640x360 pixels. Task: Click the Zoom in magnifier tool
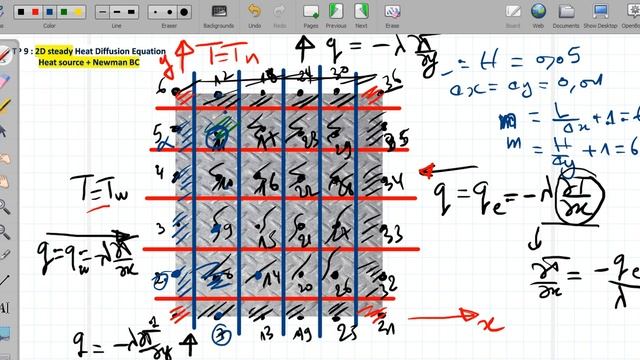point(5,207)
